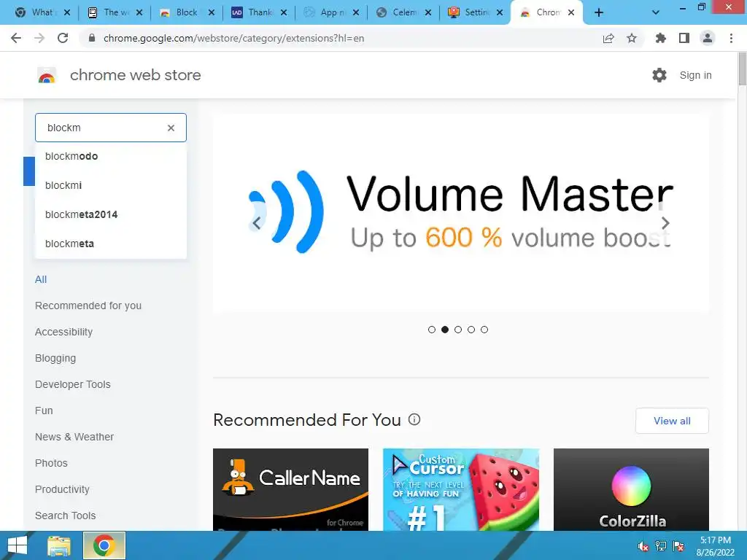Select All category
This screenshot has height=560, width=747.
pyautogui.click(x=41, y=279)
